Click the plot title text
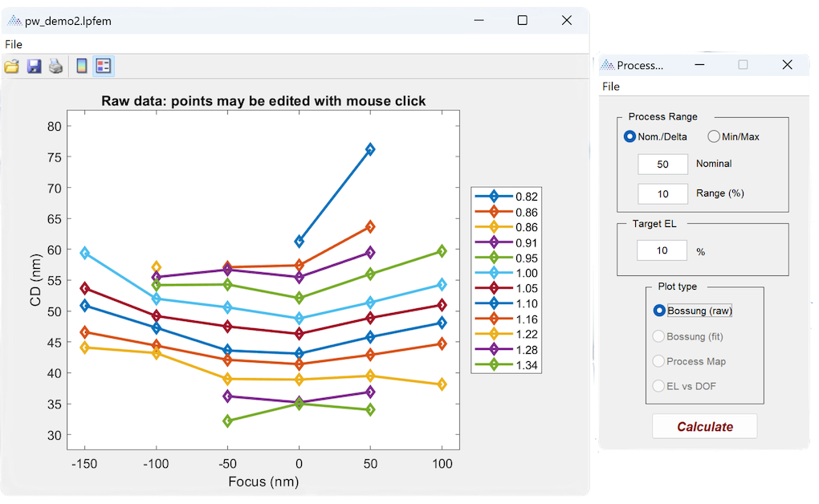This screenshot has height=504, width=819. (x=263, y=101)
